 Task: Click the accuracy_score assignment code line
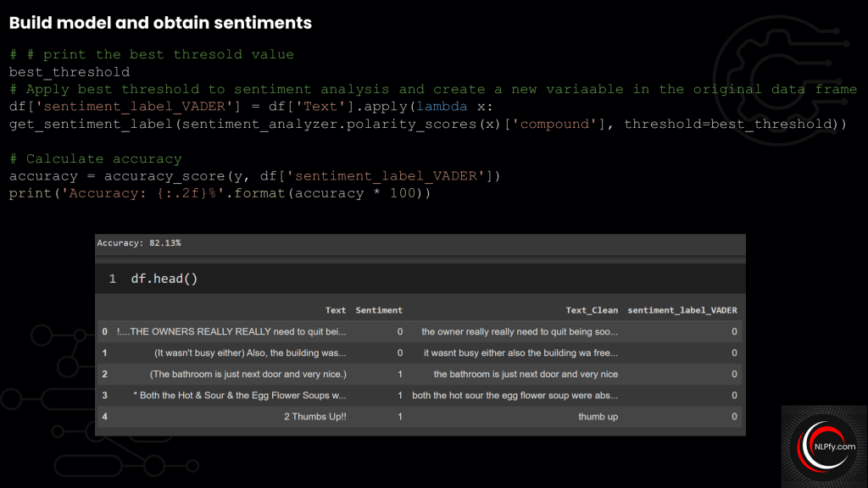coord(255,176)
